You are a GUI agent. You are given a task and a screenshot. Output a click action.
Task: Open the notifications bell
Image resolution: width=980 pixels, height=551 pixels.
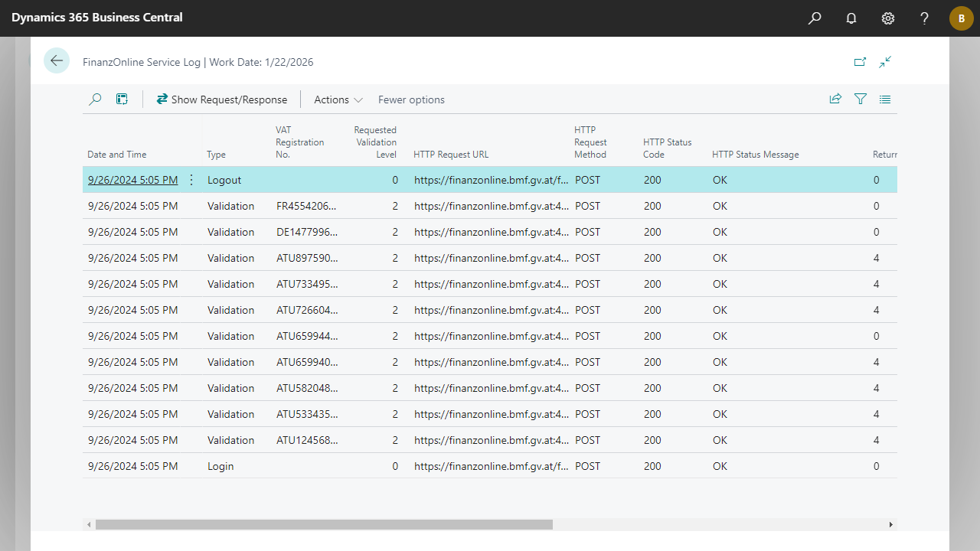click(x=851, y=18)
